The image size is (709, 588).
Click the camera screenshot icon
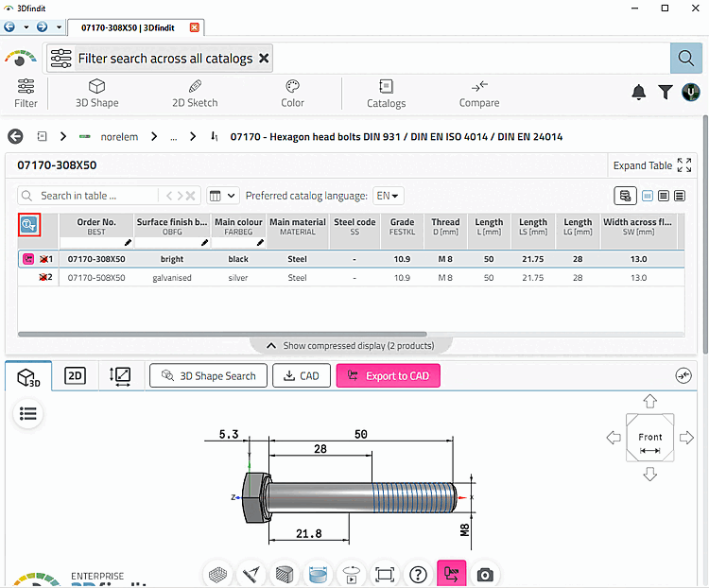click(x=485, y=575)
